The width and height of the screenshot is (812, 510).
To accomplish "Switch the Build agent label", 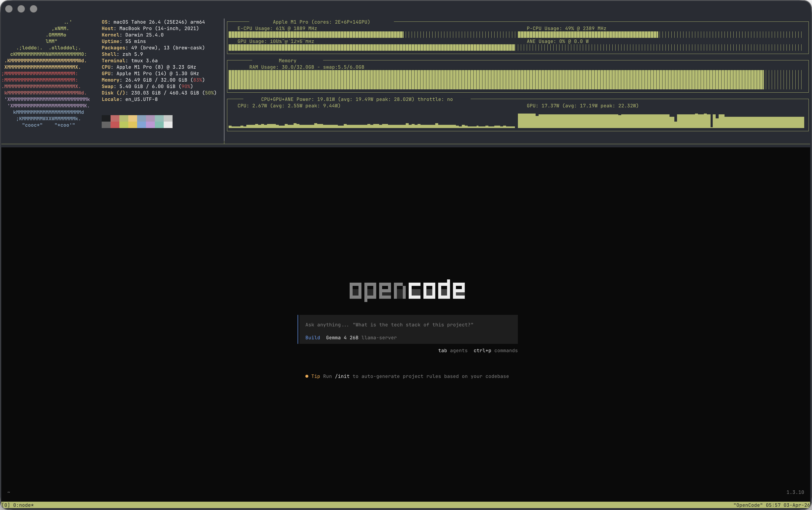I will click(x=313, y=338).
